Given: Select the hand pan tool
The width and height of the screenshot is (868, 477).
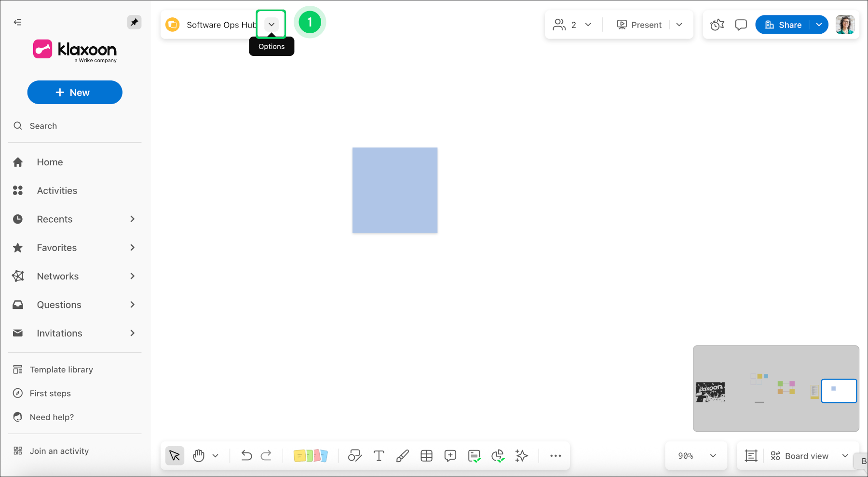Looking at the screenshot, I should coord(199,455).
